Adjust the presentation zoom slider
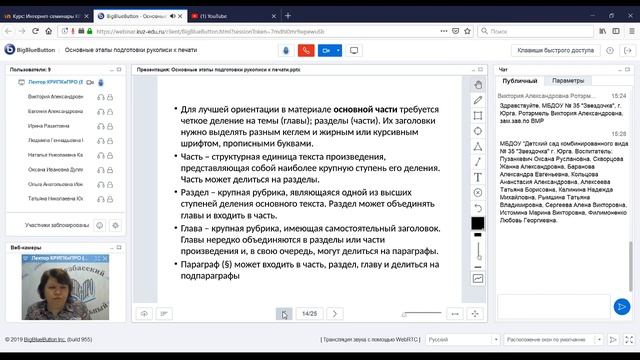This screenshot has width=640, height=360. click(x=422, y=313)
